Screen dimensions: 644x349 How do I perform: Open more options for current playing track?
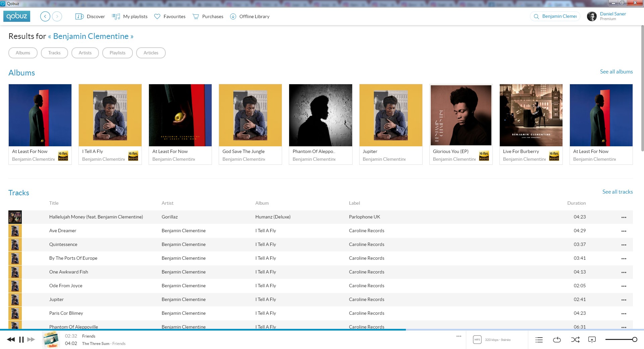point(459,336)
